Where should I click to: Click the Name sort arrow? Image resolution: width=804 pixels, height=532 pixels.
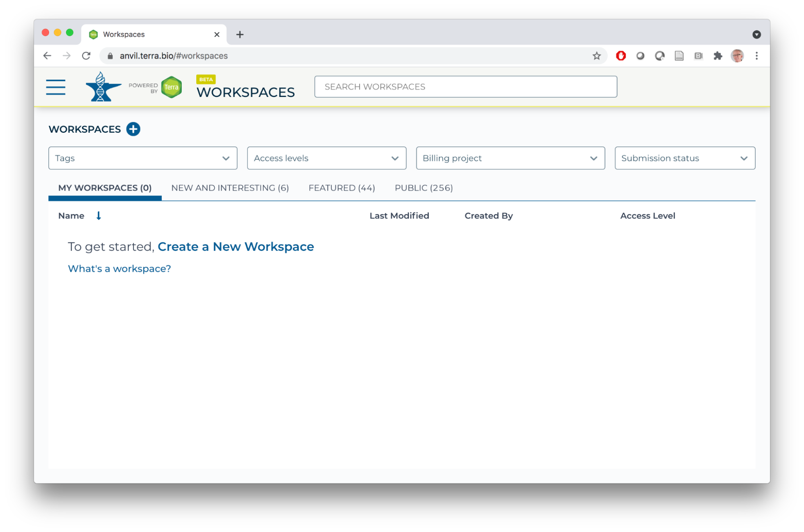click(x=99, y=216)
